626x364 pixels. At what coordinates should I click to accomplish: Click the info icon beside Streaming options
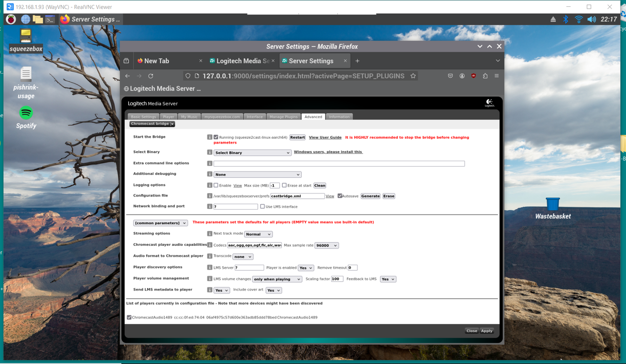coord(210,234)
